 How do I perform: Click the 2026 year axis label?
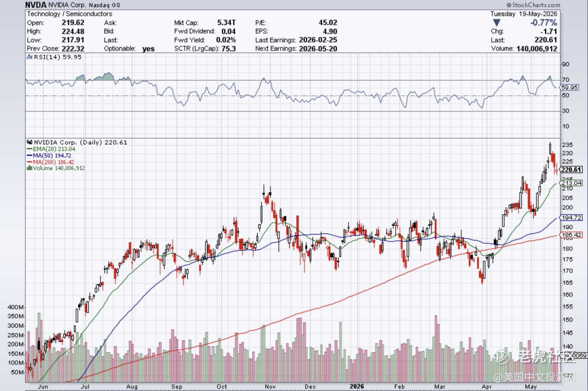tap(357, 386)
